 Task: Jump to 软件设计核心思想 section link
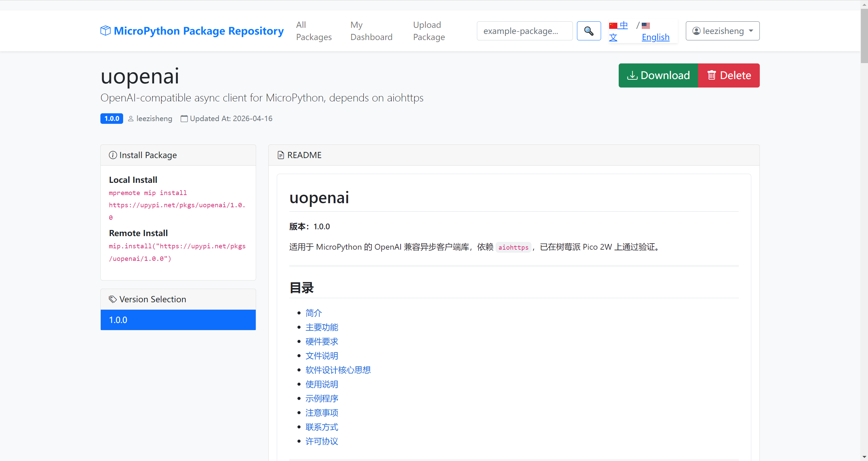[338, 370]
